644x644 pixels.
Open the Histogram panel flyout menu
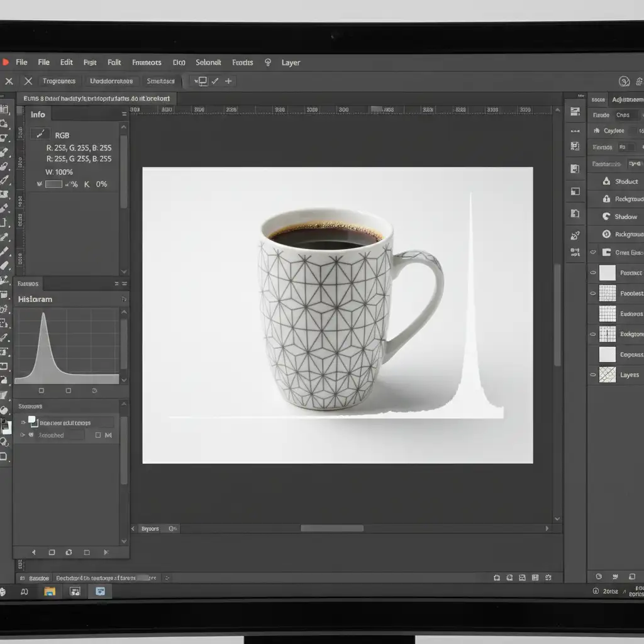point(124,299)
